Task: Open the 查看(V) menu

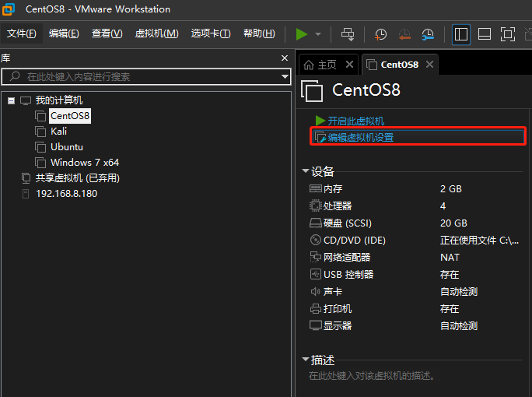Action: pos(107,33)
